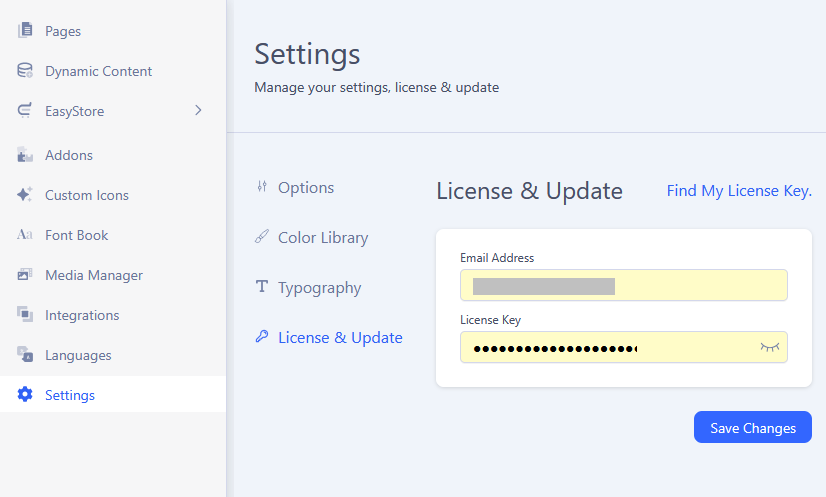Select the License & Update tab

pos(339,338)
